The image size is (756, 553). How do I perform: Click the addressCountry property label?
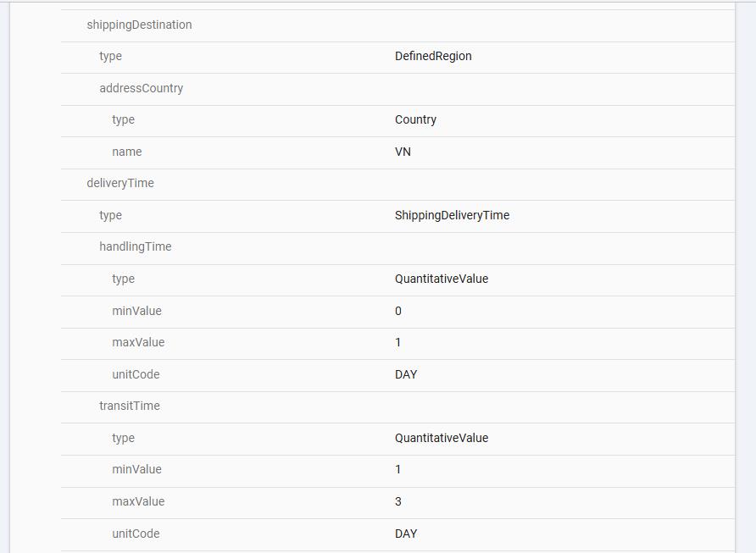click(x=141, y=88)
